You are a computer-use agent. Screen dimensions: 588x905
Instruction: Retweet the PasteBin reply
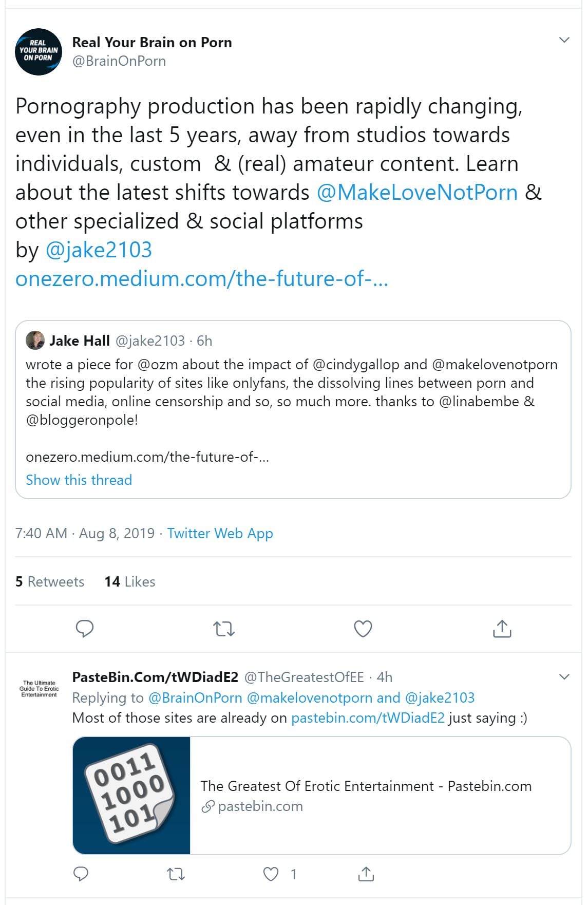[176, 874]
